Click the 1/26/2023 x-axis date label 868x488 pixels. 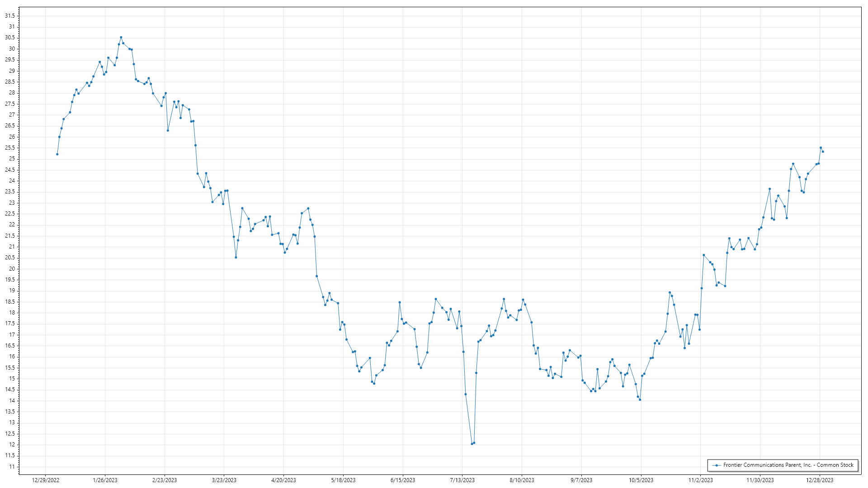105,480
